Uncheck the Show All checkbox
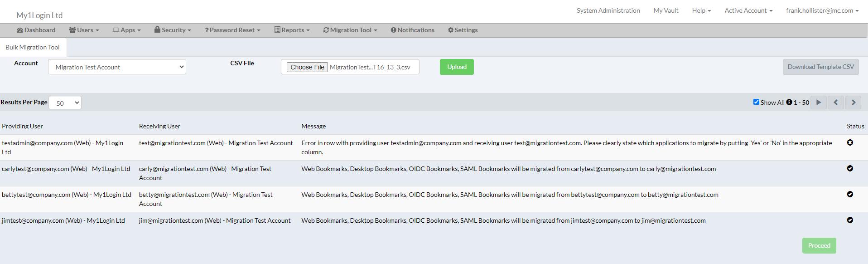The width and height of the screenshot is (868, 264). pos(756,102)
